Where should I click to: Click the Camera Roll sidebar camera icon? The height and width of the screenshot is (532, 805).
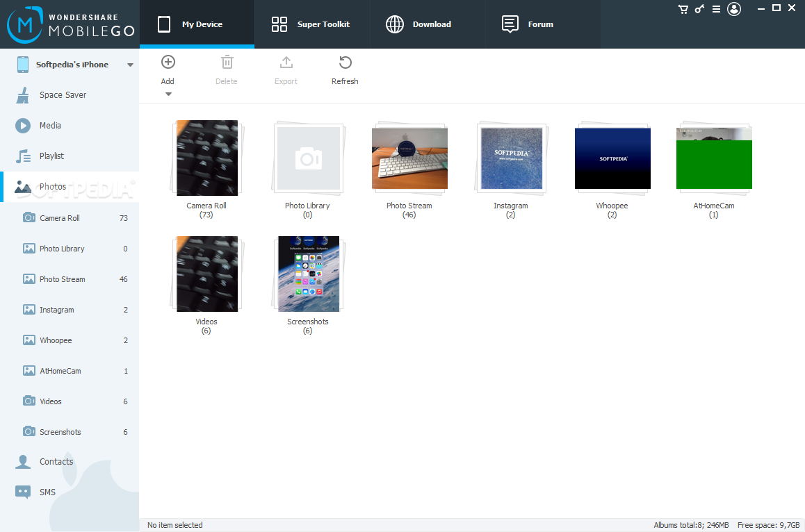click(29, 217)
